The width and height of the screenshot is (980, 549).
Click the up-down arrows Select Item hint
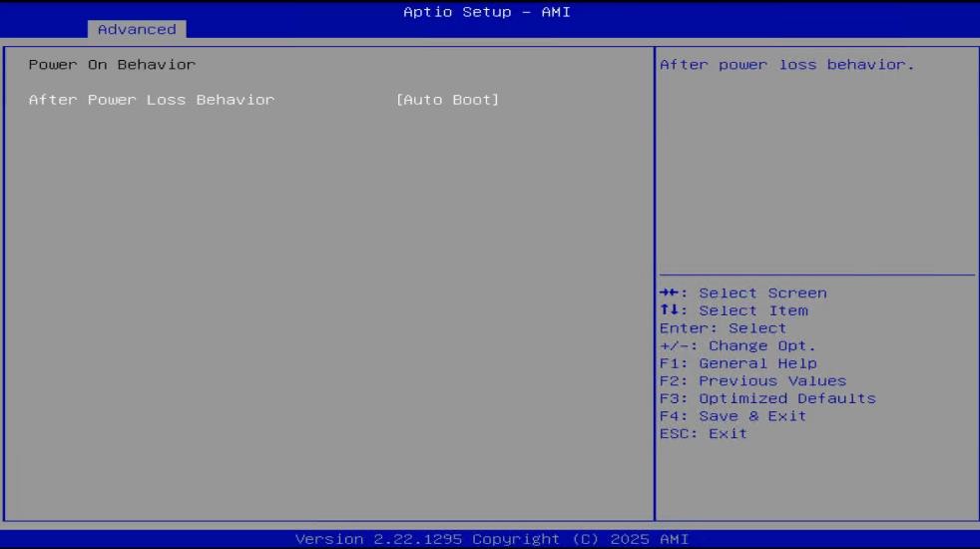pos(734,310)
